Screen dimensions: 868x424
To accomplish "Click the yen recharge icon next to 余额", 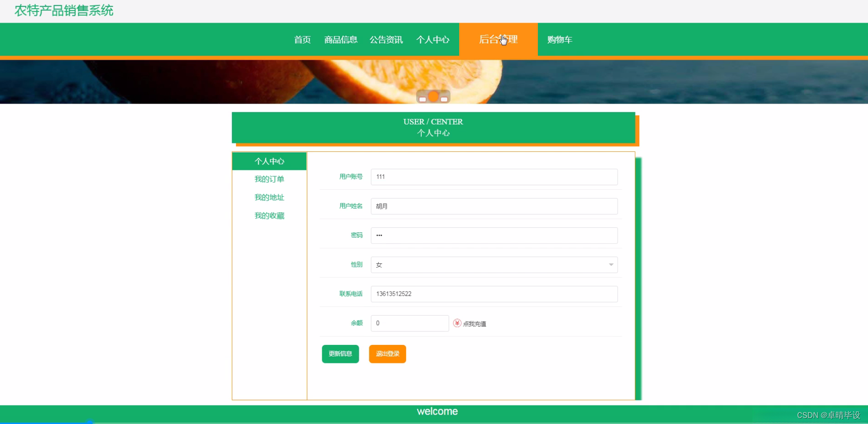I will 457,323.
